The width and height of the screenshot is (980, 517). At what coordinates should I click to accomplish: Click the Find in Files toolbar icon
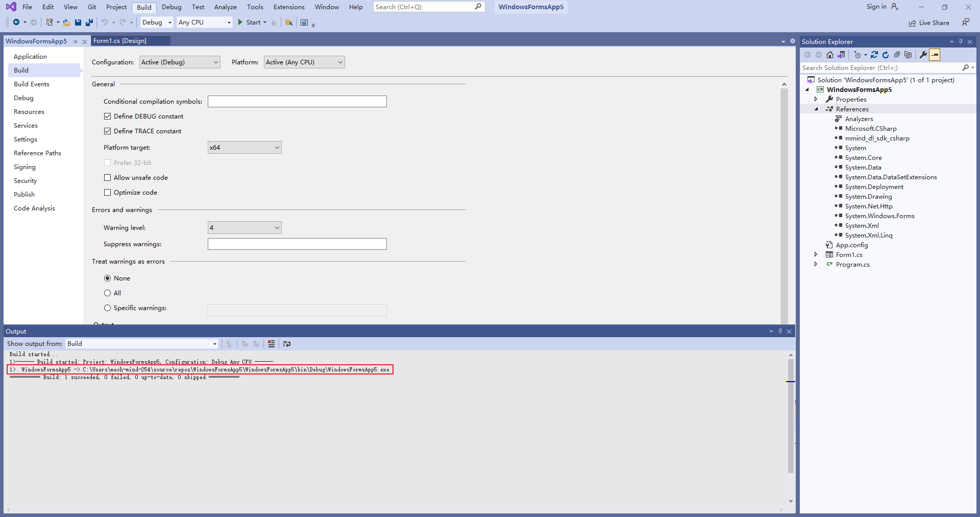click(289, 22)
